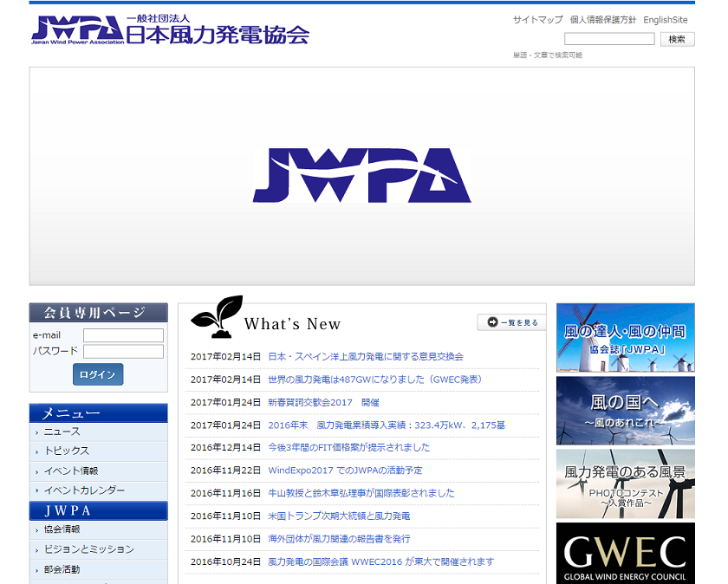728x584 pixels.
Task: Click the JWPA header logo
Action: coord(170,30)
